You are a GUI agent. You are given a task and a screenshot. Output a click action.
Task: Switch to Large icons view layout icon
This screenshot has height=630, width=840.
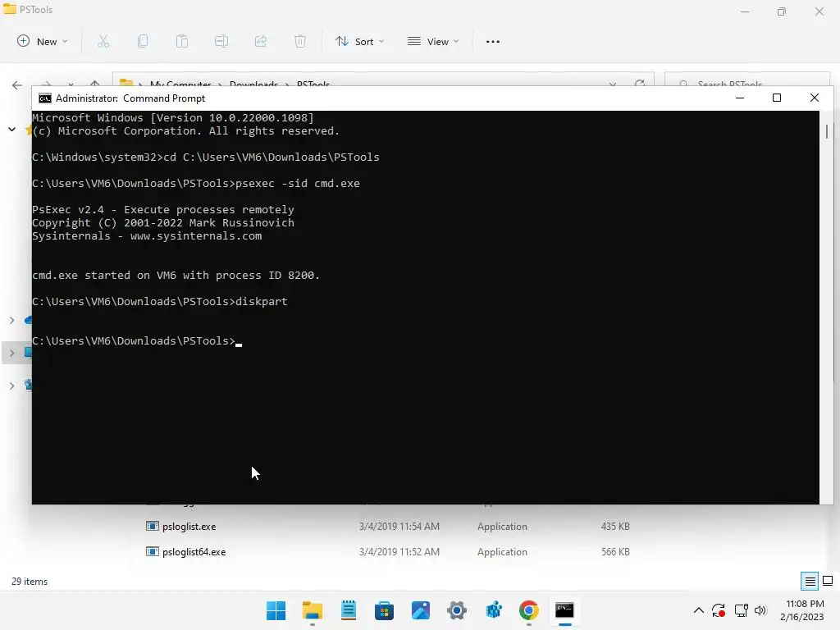(828, 582)
